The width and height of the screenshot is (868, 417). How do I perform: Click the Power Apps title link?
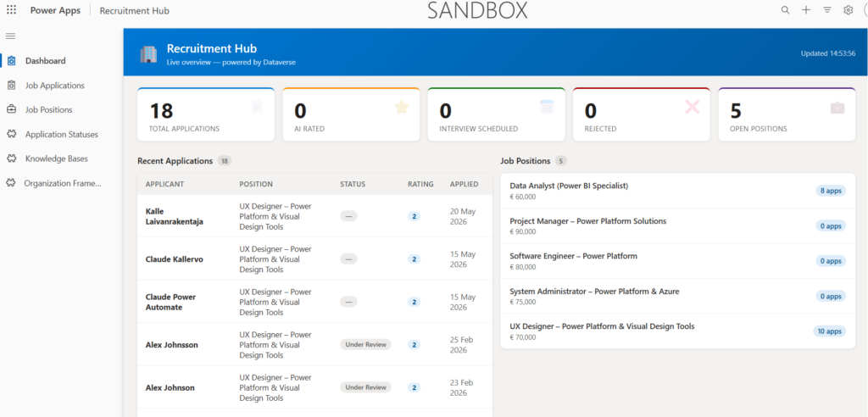click(55, 10)
